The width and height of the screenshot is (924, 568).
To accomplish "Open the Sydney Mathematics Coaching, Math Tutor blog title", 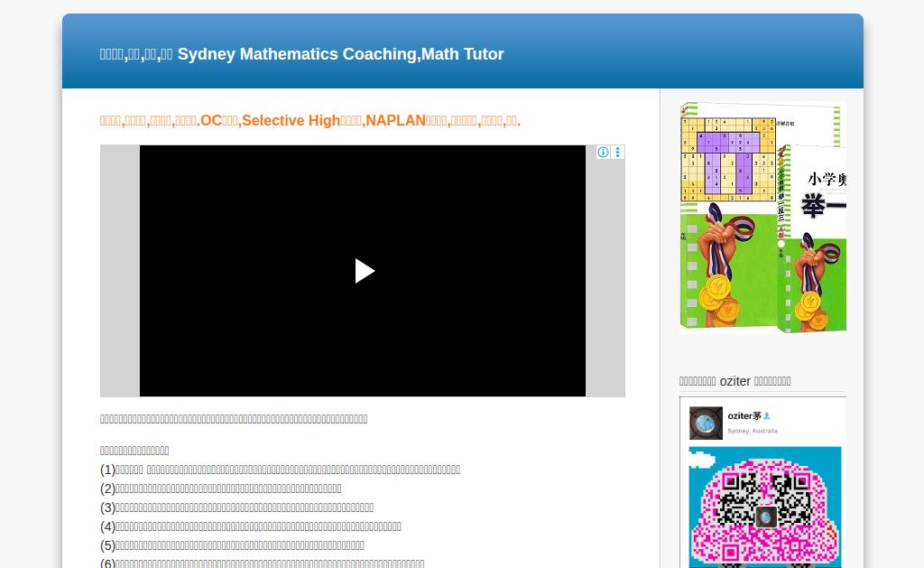I will (x=301, y=54).
